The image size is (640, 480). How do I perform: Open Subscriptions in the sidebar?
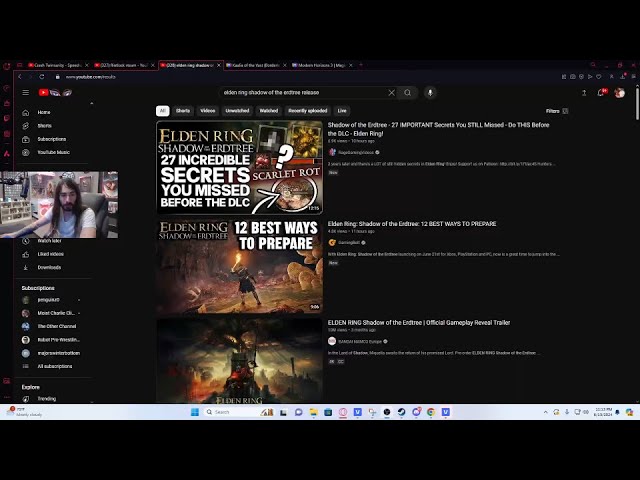click(53, 139)
